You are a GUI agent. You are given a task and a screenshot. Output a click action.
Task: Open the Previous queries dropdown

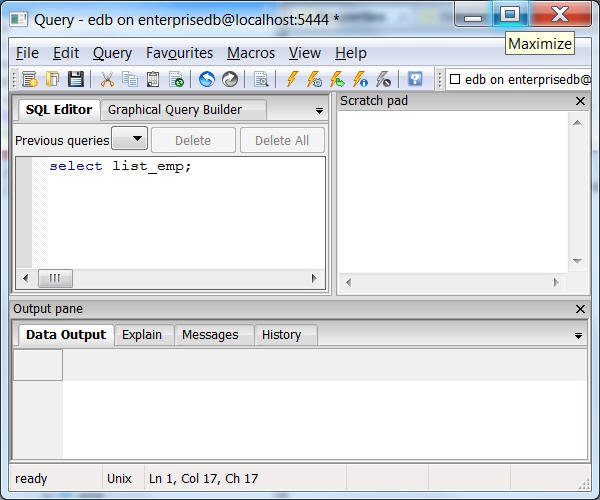[130, 138]
